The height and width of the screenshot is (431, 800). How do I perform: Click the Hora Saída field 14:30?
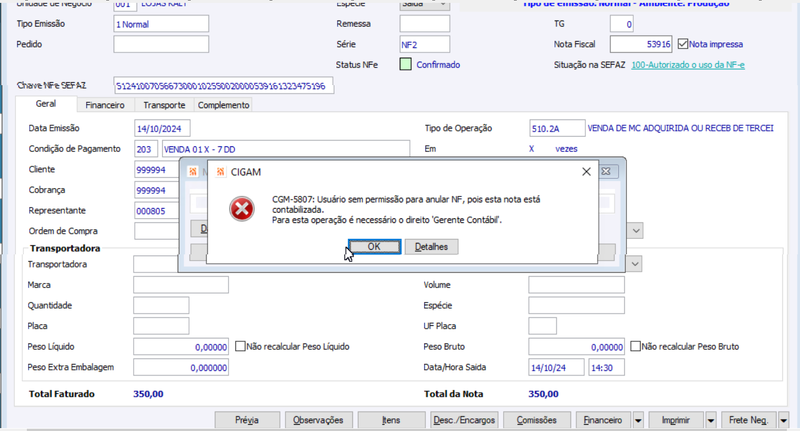tap(607, 367)
